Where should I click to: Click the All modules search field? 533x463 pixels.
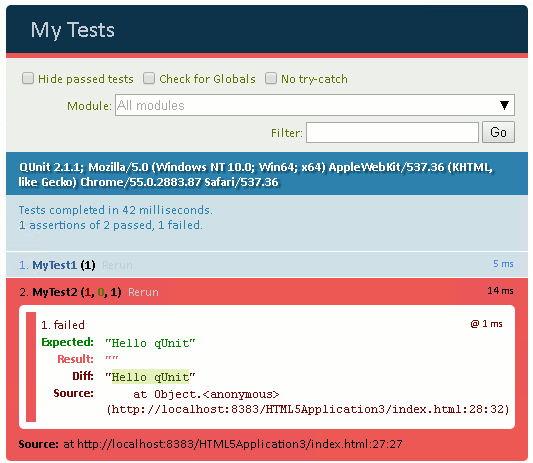point(315,105)
